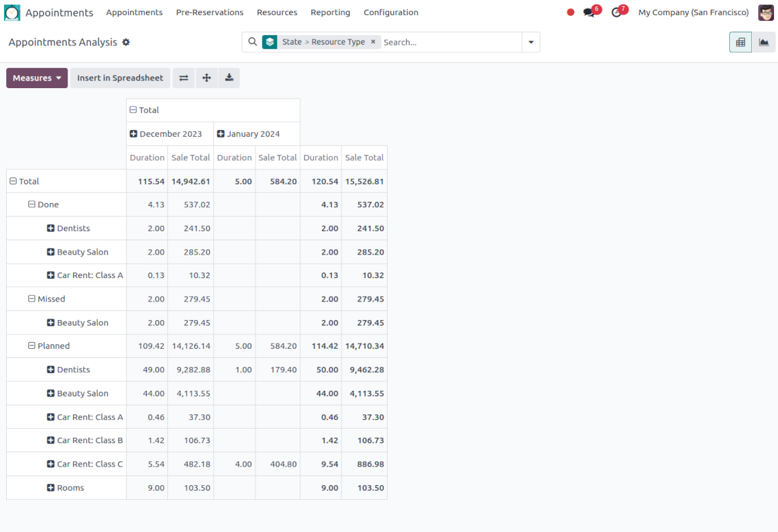Open the Configuration menu

[391, 12]
